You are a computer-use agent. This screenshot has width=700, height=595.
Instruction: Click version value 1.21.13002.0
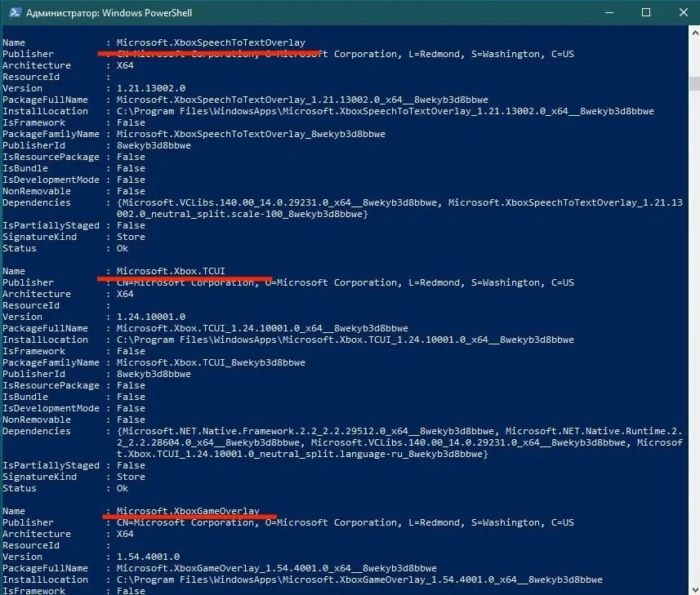point(151,88)
